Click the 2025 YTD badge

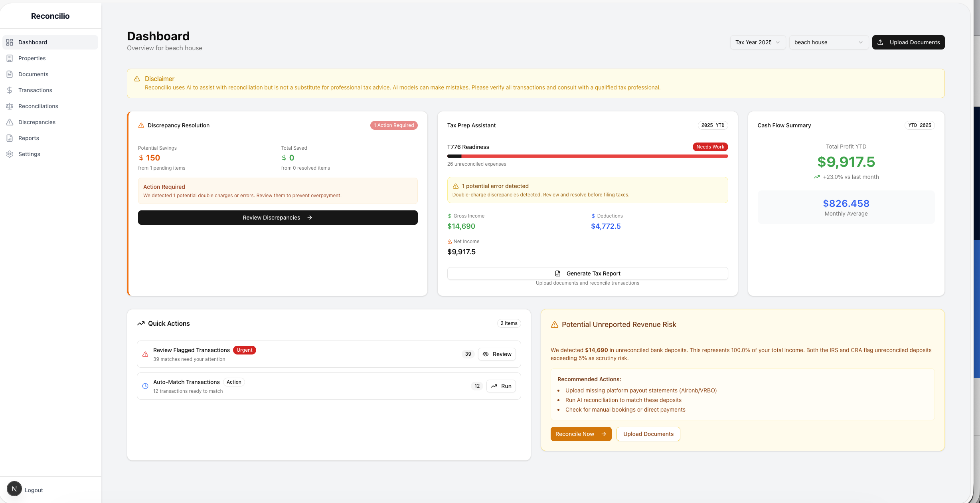[713, 125]
